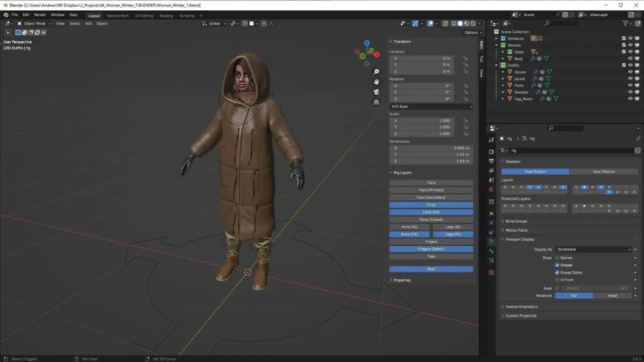644x362 pixels.
Task: Click the hand pan view gizmo
Action: point(377,82)
